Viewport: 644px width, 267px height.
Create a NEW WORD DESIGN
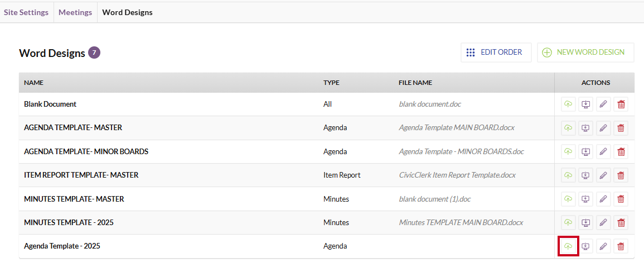coord(585,53)
